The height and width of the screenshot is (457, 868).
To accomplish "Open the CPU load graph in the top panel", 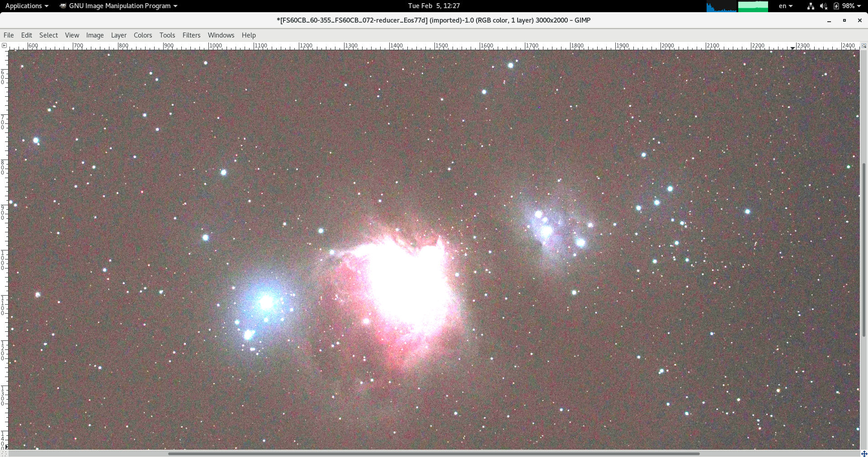I will coord(721,6).
